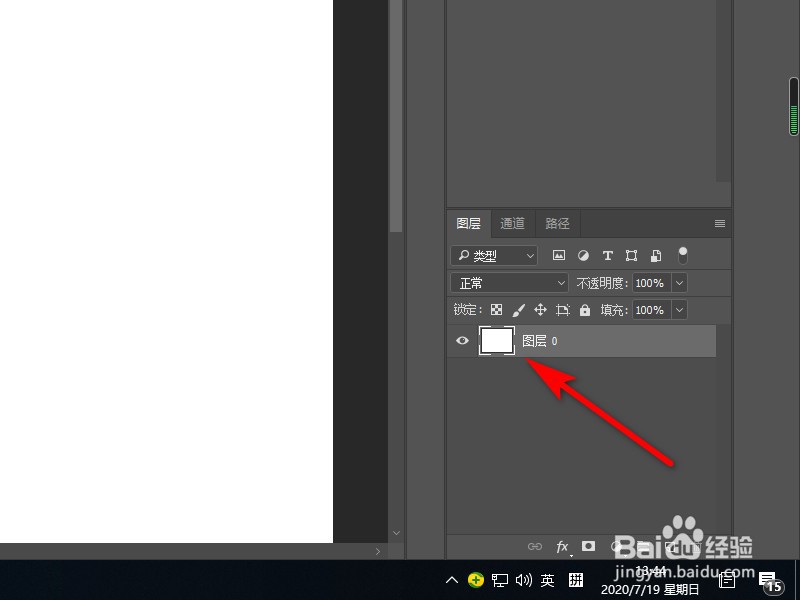This screenshot has width=800, height=600.
Task: Toggle lock transparent pixels
Action: point(496,310)
